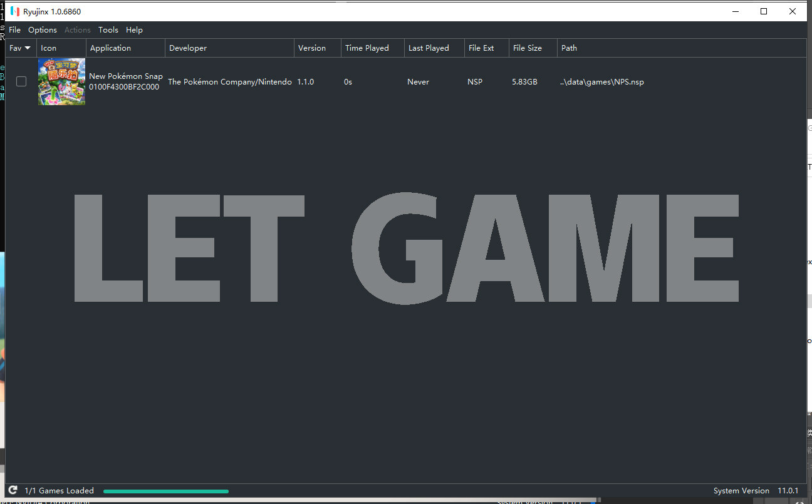Click the games loading progress bar
The height and width of the screenshot is (504, 812).
tap(166, 491)
